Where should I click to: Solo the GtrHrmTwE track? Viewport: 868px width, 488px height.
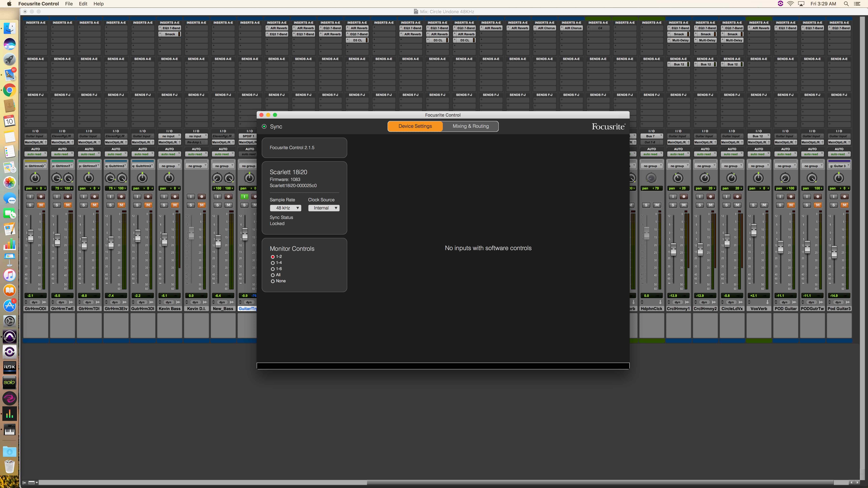(x=57, y=205)
